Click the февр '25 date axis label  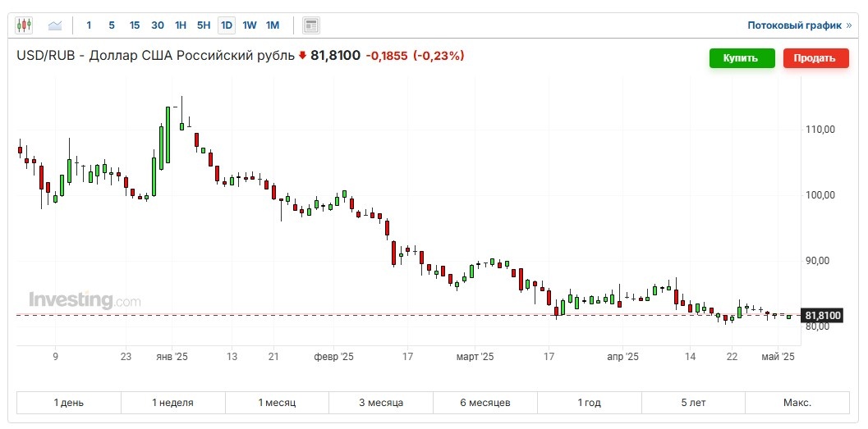pyautogui.click(x=333, y=357)
